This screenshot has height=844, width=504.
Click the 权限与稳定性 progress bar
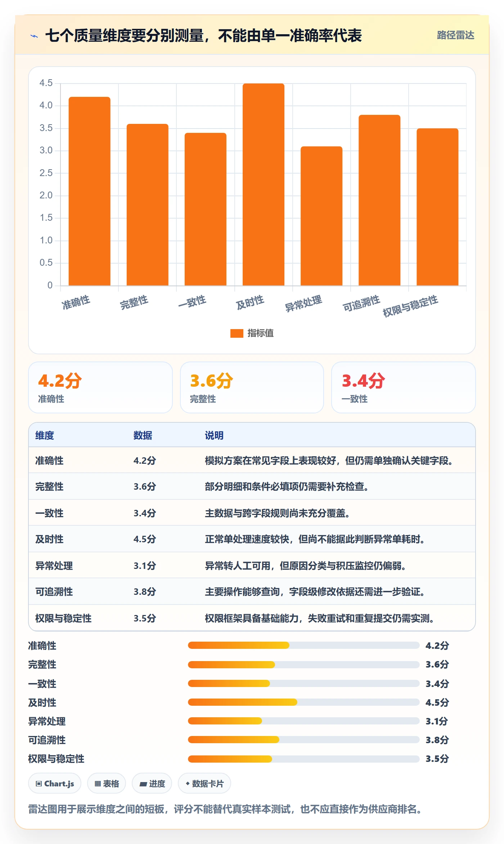pyautogui.click(x=303, y=759)
